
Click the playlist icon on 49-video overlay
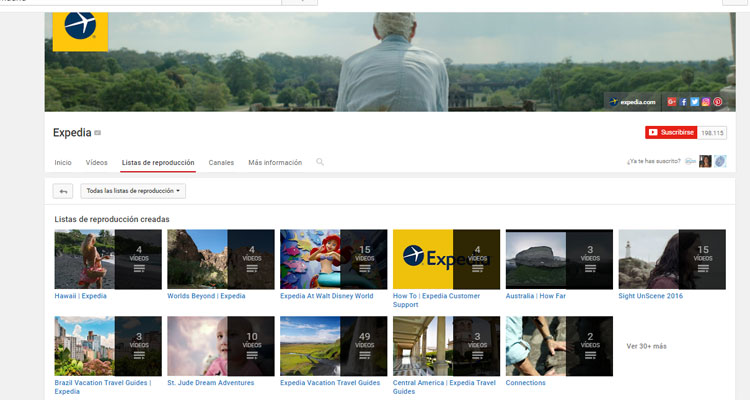(365, 355)
